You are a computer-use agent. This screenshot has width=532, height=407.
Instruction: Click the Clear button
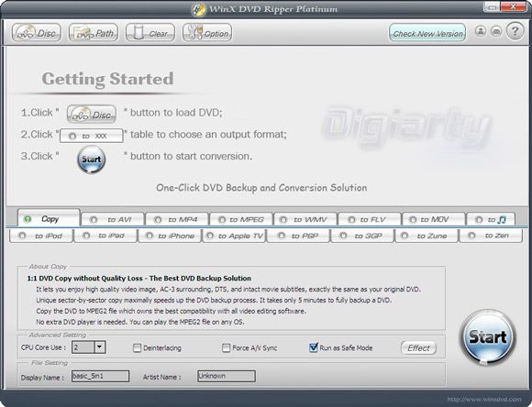[x=150, y=33]
